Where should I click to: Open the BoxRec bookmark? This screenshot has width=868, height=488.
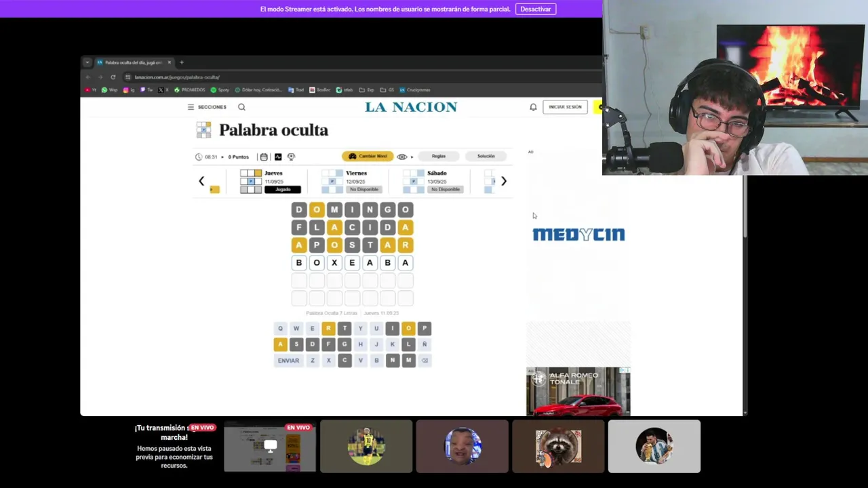(320, 89)
